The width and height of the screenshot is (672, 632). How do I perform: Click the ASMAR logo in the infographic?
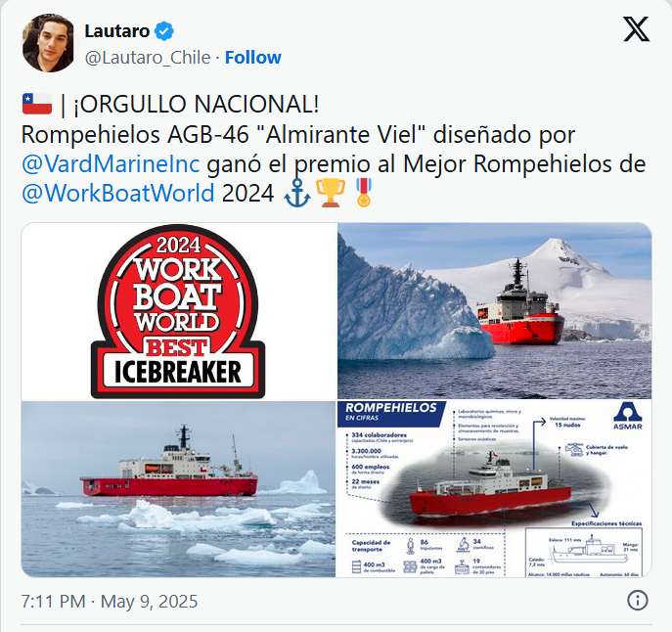pos(628,416)
